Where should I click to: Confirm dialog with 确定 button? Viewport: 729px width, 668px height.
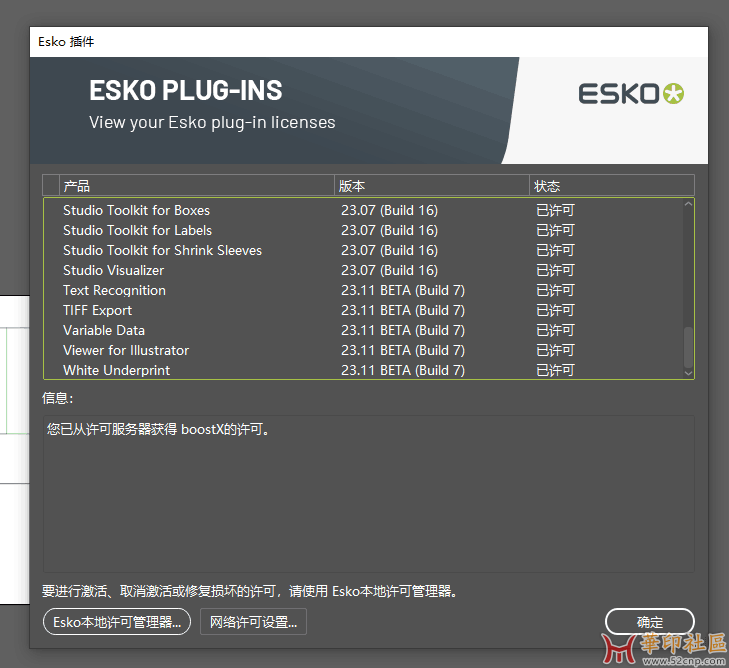[649, 622]
